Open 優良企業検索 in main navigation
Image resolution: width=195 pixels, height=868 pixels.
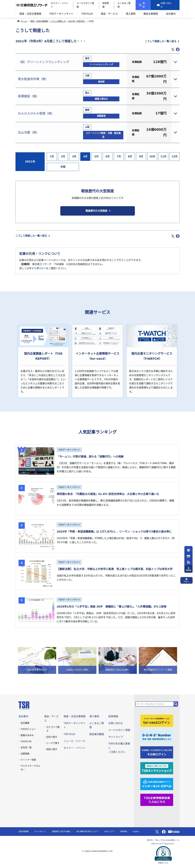tap(151, 14)
